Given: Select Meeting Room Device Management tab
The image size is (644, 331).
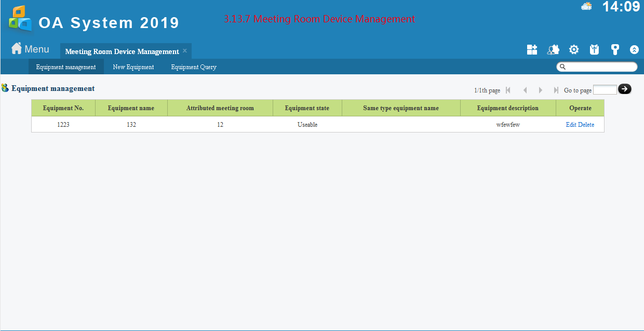Looking at the screenshot, I should (x=122, y=51).
